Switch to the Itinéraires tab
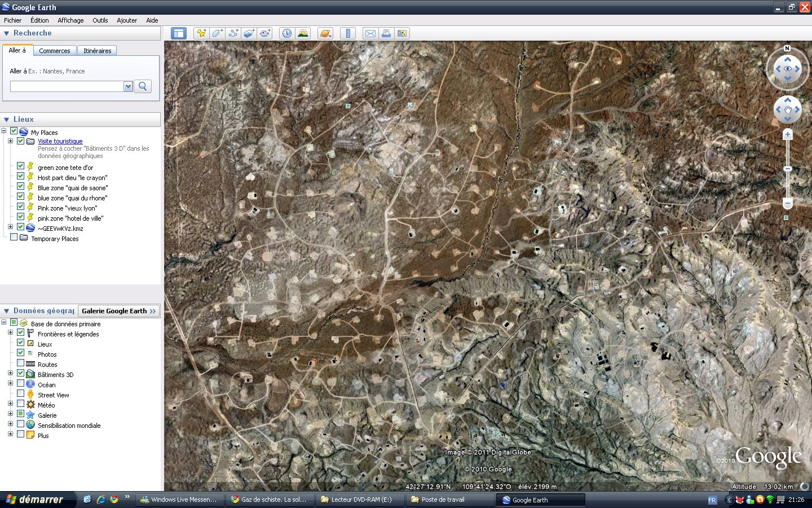This screenshot has width=812, height=508. point(98,51)
